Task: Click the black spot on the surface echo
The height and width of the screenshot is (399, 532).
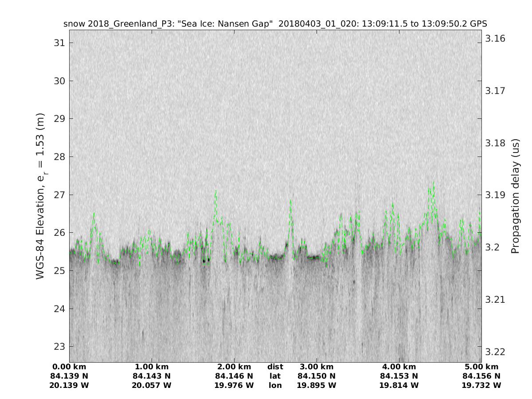Action: pos(205,261)
